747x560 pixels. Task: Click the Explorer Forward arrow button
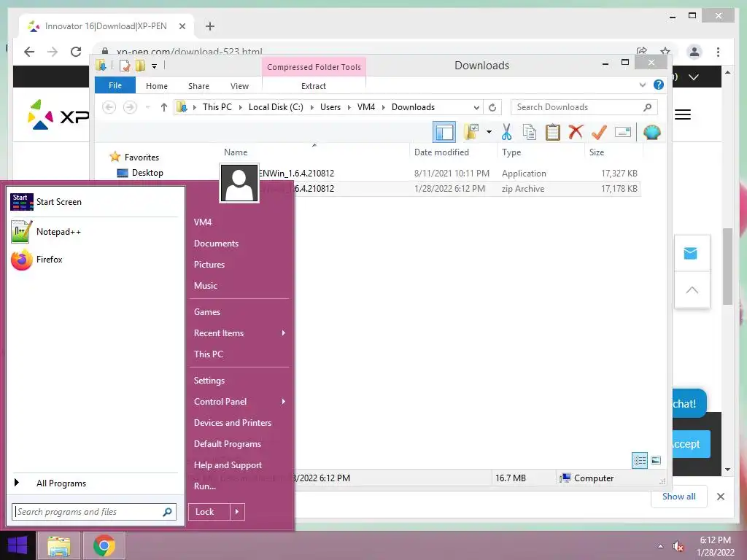[130, 107]
